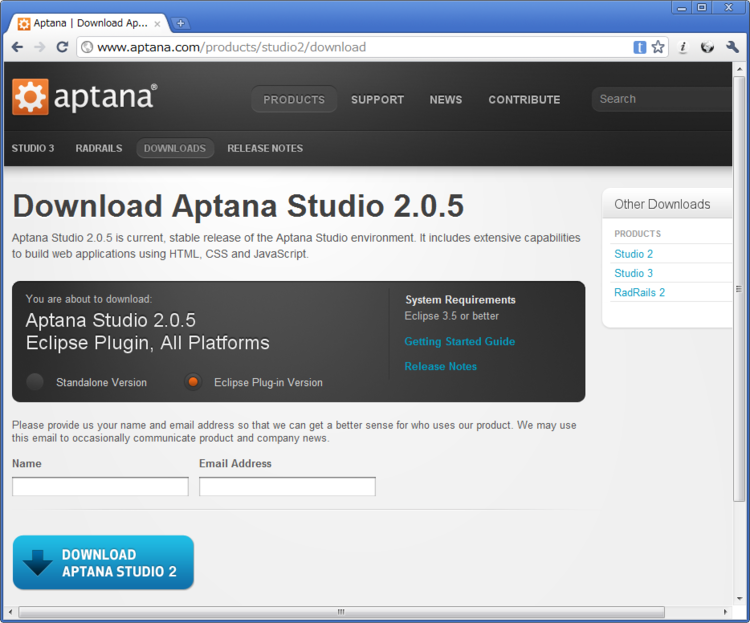Open the Studio 3 sidebar link
Viewport: 750px width, 623px height.
[633, 273]
